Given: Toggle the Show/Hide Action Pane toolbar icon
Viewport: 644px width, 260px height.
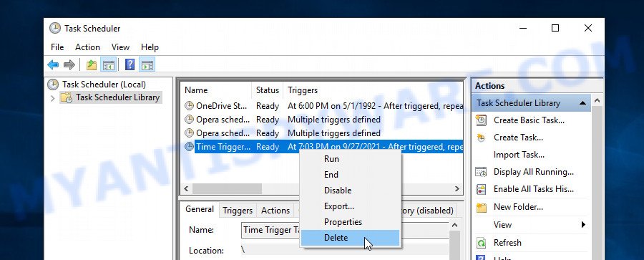Looking at the screenshot, I should click(x=147, y=65).
